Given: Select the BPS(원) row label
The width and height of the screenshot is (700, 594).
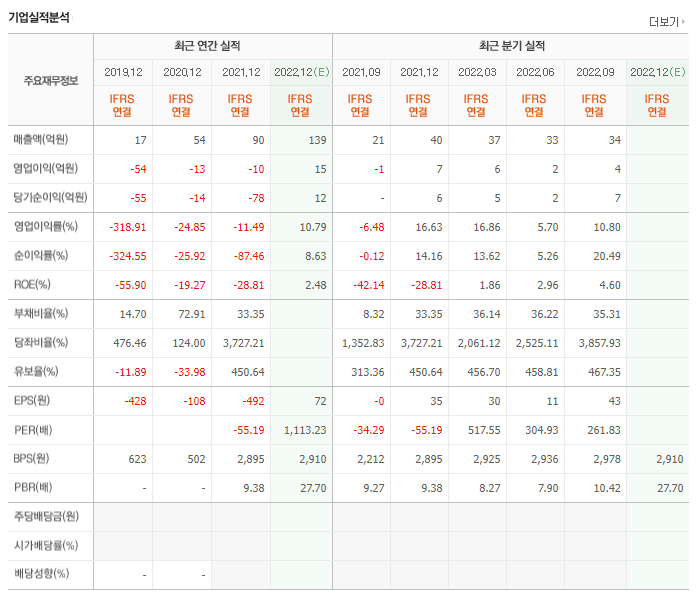Looking at the screenshot, I should click(31, 459).
